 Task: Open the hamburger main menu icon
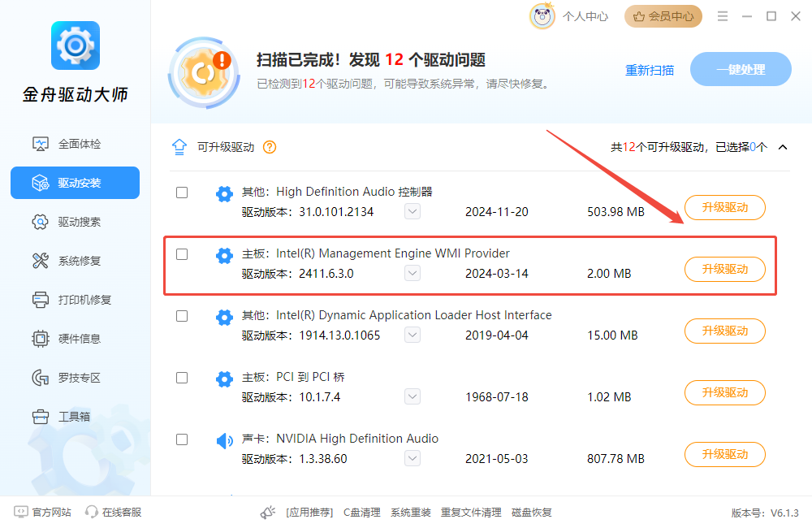[723, 16]
